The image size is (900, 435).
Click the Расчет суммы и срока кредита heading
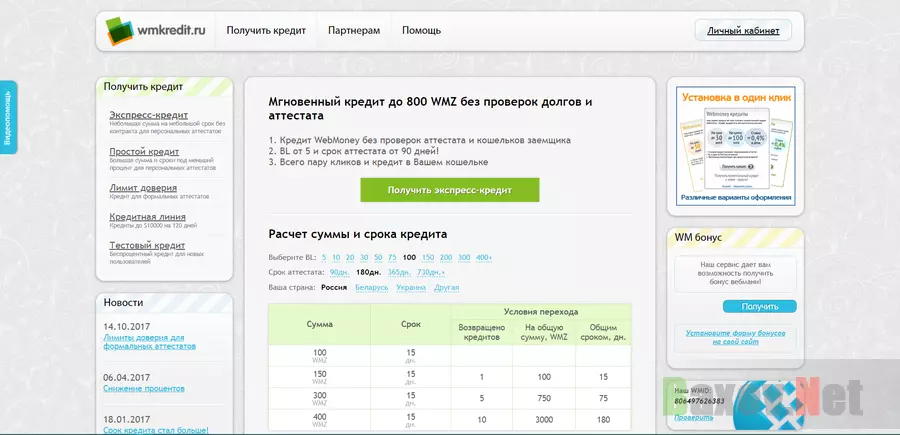click(x=358, y=234)
